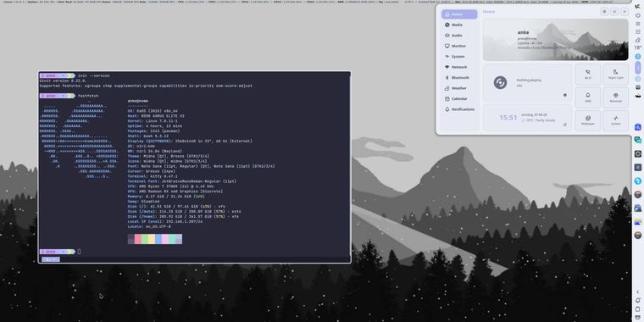Open the power menu icon in side bar

(x=638, y=15)
